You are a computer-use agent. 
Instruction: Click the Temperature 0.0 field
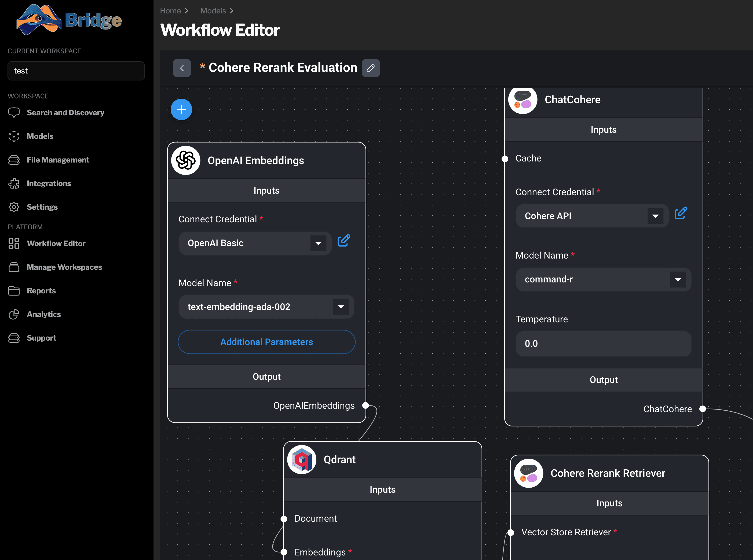[x=604, y=344]
